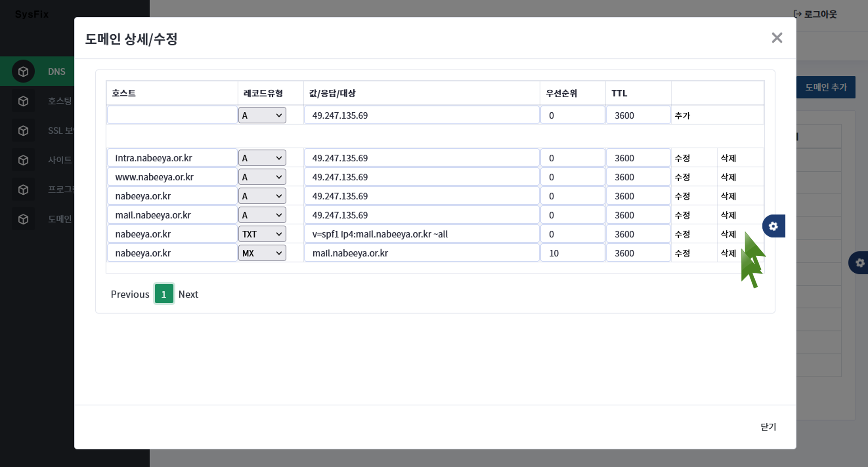
Task: Click the 호스팅 sidebar cube icon
Action: click(x=23, y=101)
